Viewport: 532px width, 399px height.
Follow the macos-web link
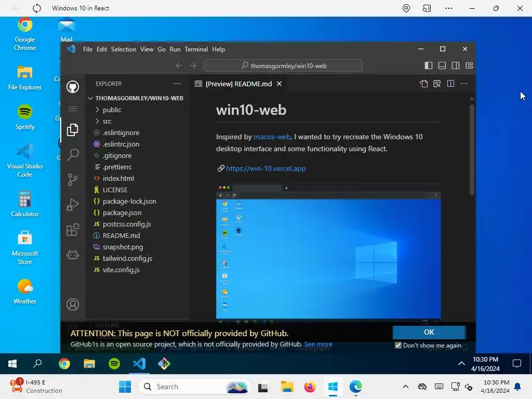272,137
